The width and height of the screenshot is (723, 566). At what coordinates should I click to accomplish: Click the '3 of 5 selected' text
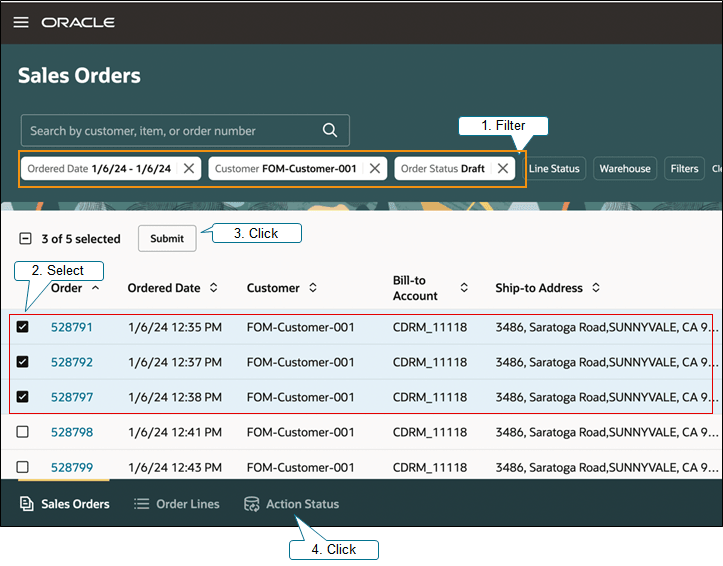(x=81, y=239)
